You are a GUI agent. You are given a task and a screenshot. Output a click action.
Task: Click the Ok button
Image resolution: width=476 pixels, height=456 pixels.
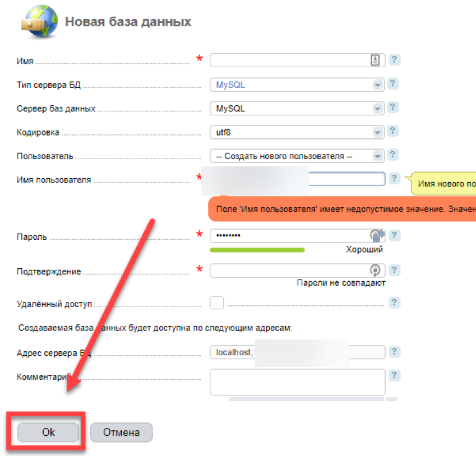[48, 432]
